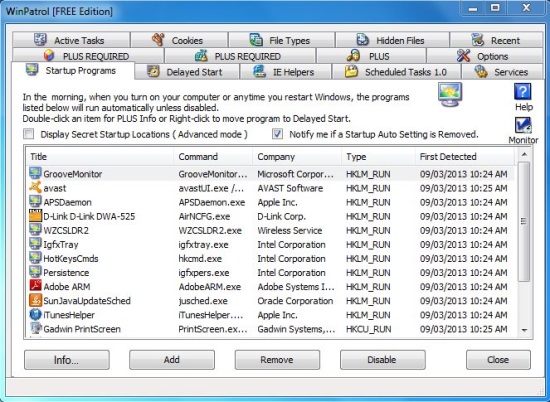Switch to the Startup Programs tab

tap(73, 71)
